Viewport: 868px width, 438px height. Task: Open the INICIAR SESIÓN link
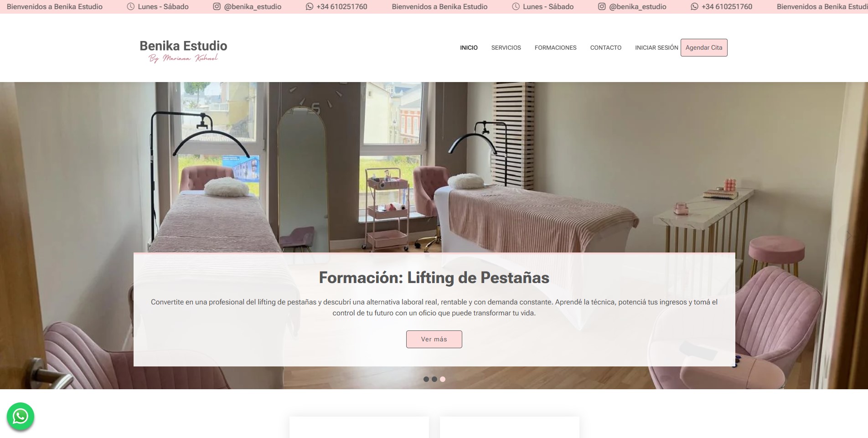[x=656, y=48]
